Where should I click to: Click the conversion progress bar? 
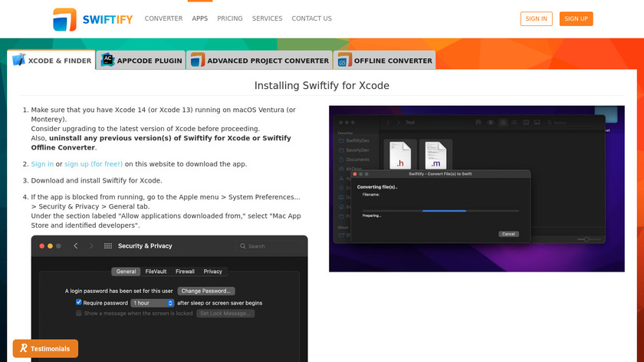click(440, 210)
